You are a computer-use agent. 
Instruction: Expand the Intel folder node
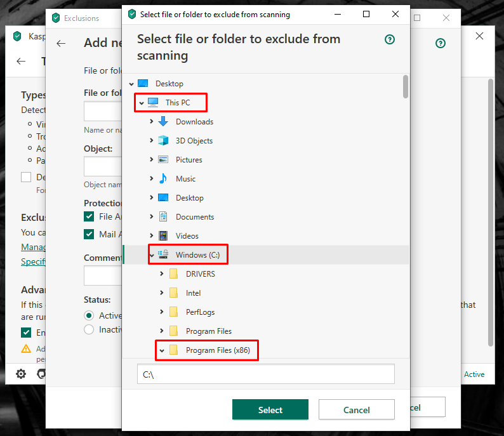[x=162, y=293]
